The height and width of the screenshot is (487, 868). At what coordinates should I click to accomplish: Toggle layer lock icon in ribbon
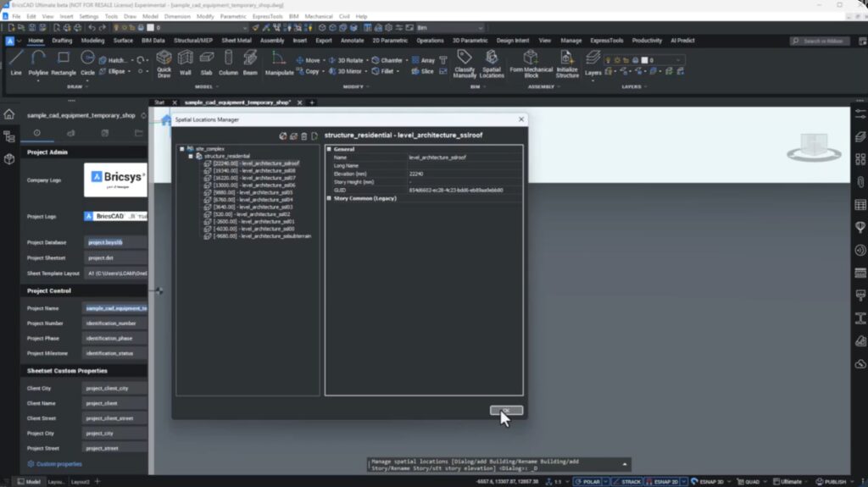point(626,60)
